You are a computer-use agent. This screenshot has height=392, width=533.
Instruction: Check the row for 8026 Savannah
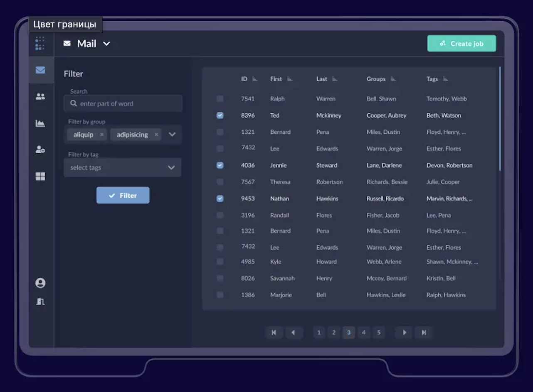tap(220, 278)
